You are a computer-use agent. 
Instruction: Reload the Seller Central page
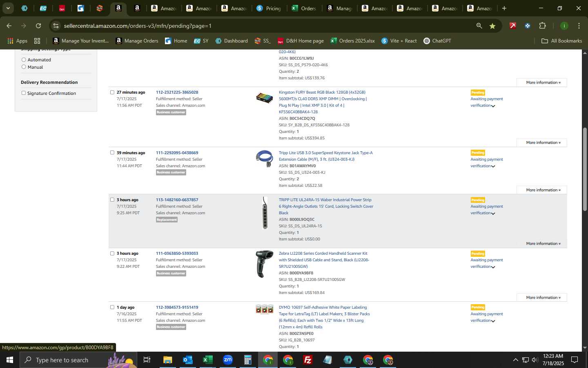[x=38, y=26]
